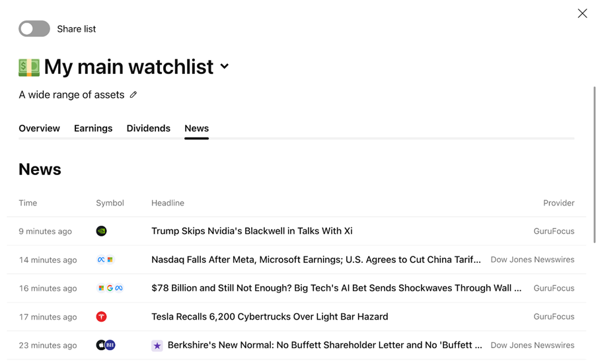The width and height of the screenshot is (596, 364).
Task: Click the Share list label
Action: 77,29
